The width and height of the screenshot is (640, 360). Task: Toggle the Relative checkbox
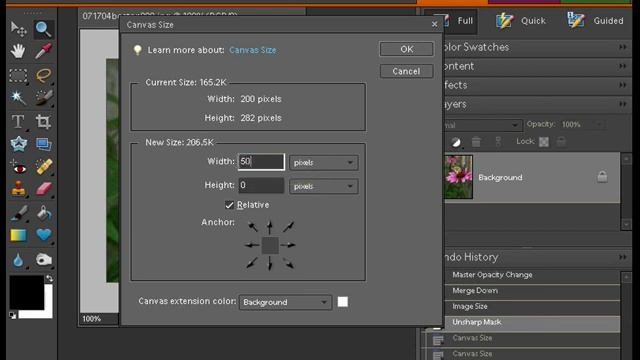click(229, 205)
